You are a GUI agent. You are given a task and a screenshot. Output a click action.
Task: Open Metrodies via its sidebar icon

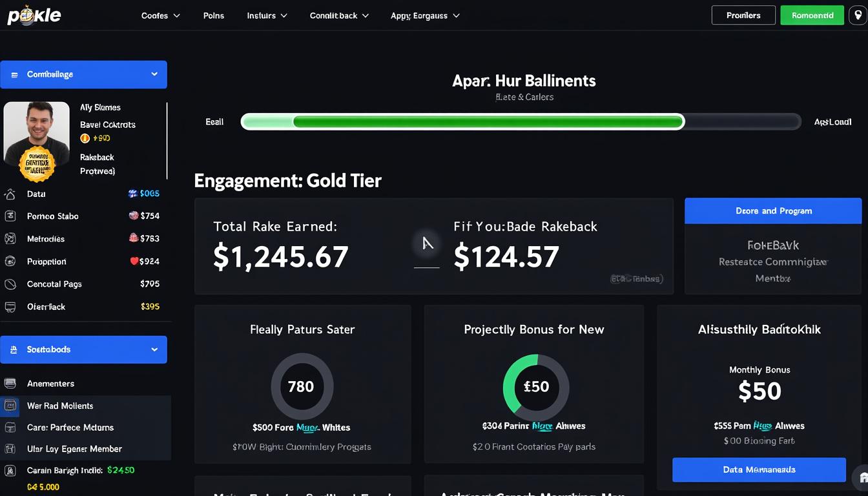[x=10, y=238]
